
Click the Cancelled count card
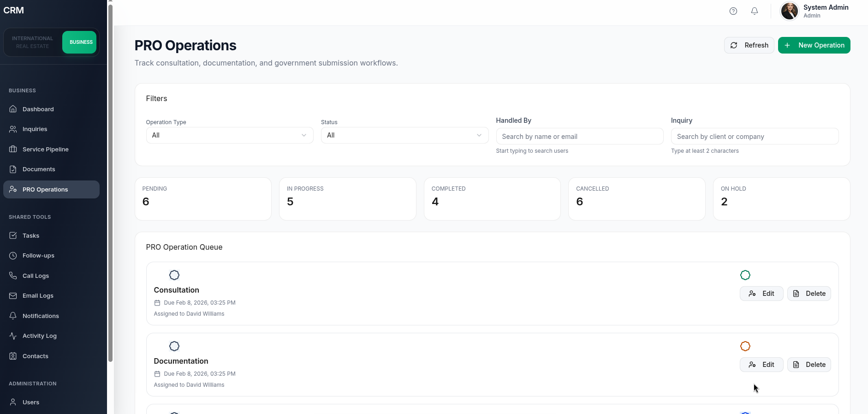click(637, 199)
